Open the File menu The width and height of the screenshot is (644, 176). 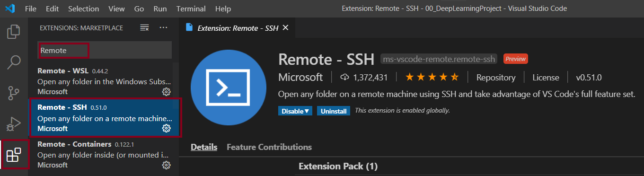pyautogui.click(x=30, y=9)
